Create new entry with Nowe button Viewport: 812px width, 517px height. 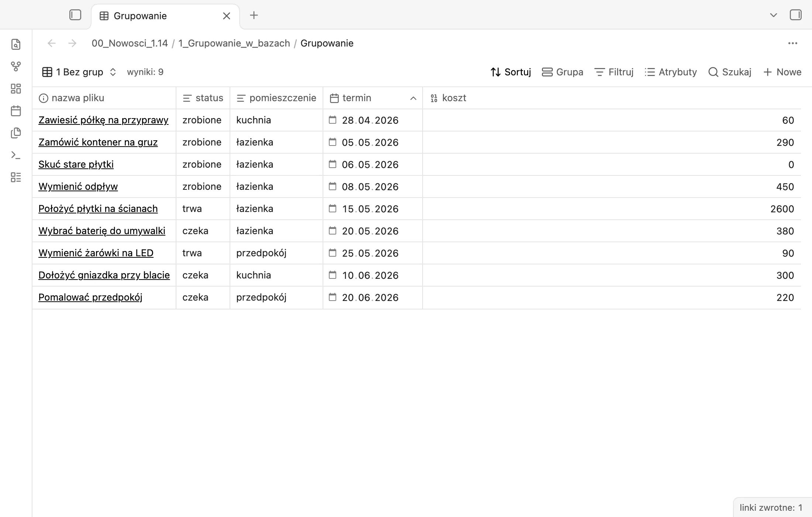[x=782, y=72]
